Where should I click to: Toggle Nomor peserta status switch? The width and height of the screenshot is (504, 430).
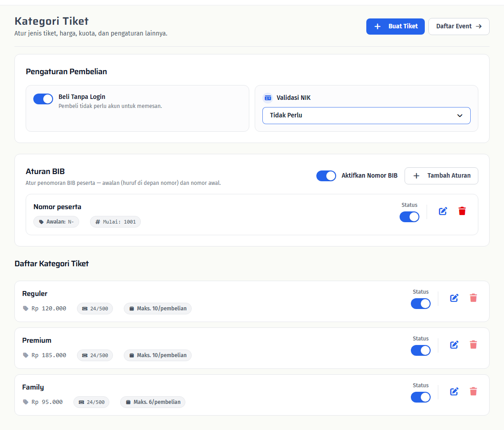(x=409, y=217)
